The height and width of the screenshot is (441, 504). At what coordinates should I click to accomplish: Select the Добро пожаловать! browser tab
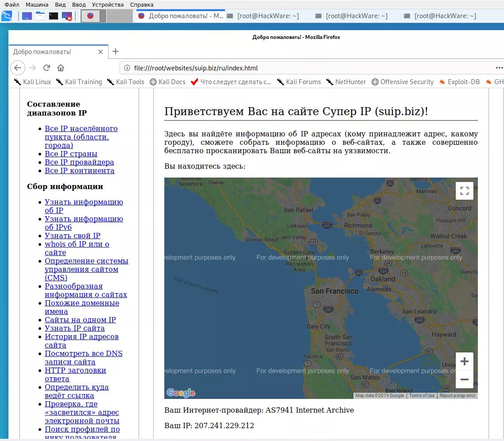[58, 52]
